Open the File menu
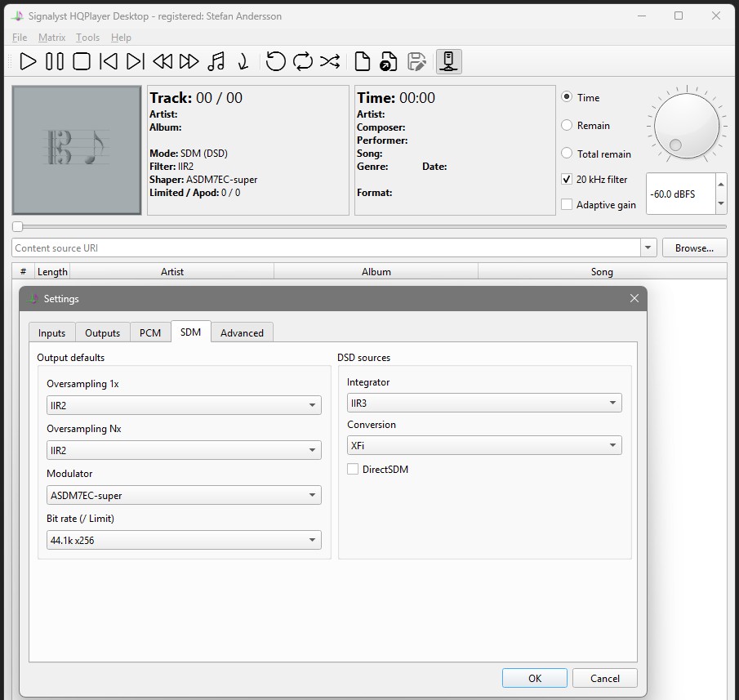Viewport: 739px width, 700px height. tap(20, 38)
